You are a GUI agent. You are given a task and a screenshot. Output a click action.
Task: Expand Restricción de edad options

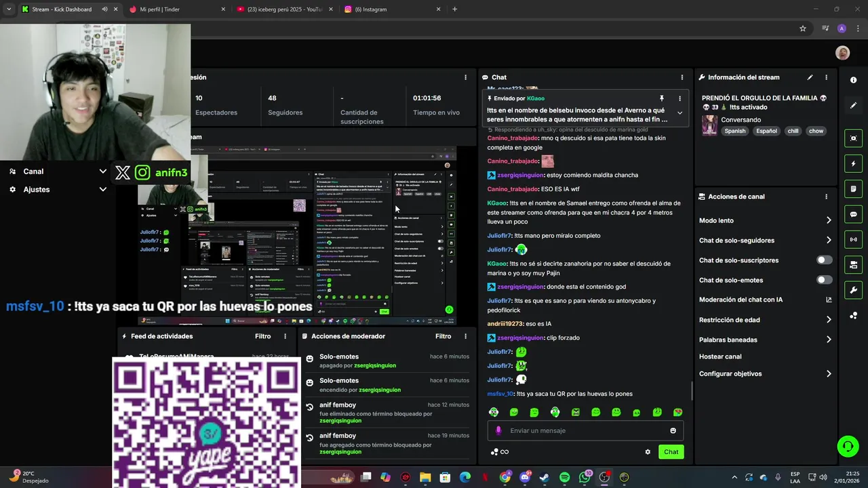(829, 320)
